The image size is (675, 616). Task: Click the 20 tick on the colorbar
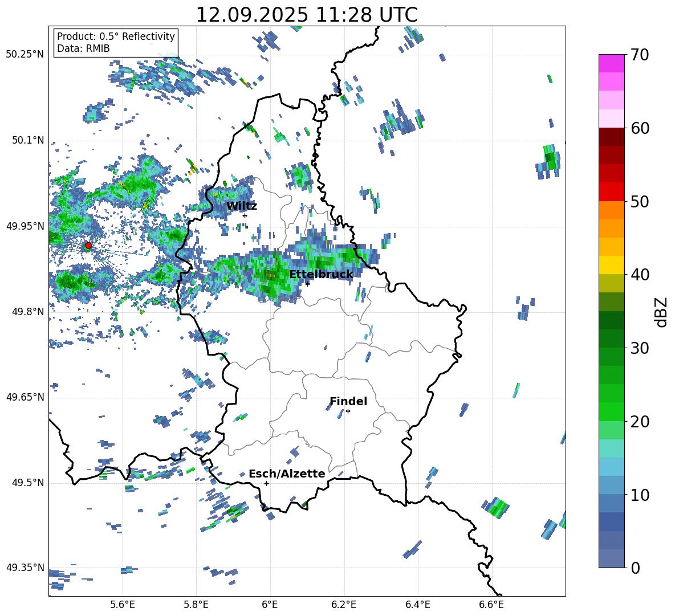click(x=640, y=422)
